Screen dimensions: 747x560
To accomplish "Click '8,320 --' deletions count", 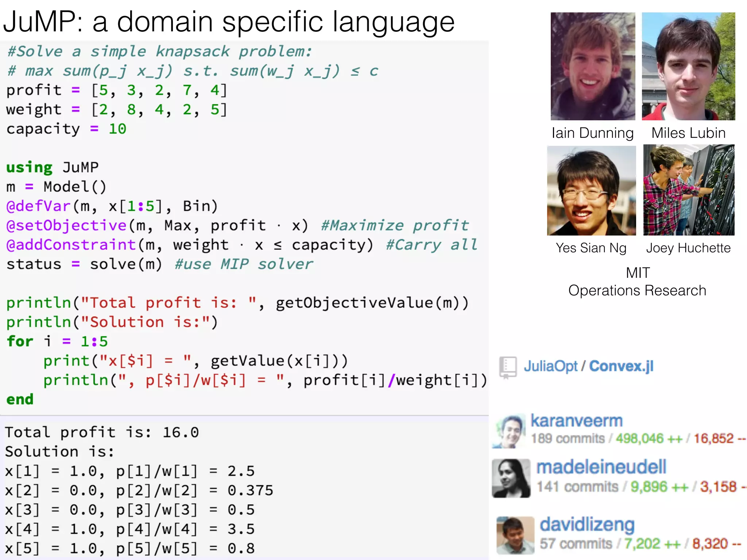I will click(717, 544).
